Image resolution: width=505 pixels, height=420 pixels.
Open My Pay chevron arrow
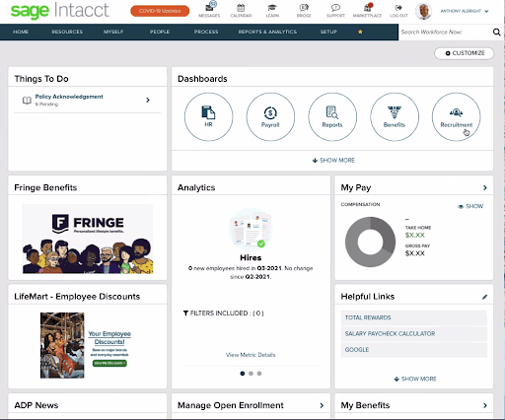485,187
